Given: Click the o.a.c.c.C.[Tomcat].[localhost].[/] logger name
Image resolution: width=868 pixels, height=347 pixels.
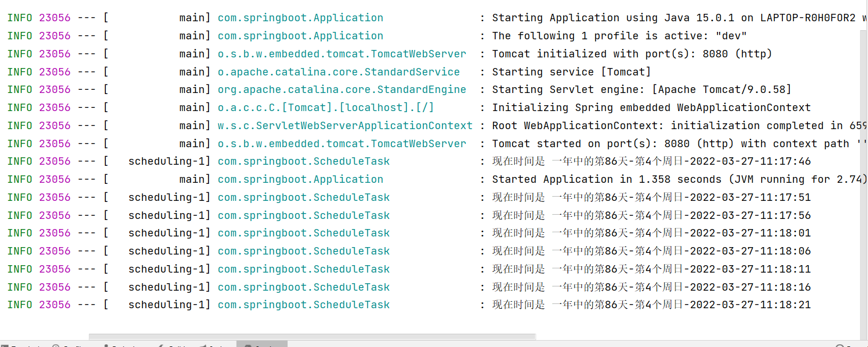Looking at the screenshot, I should (325, 107).
